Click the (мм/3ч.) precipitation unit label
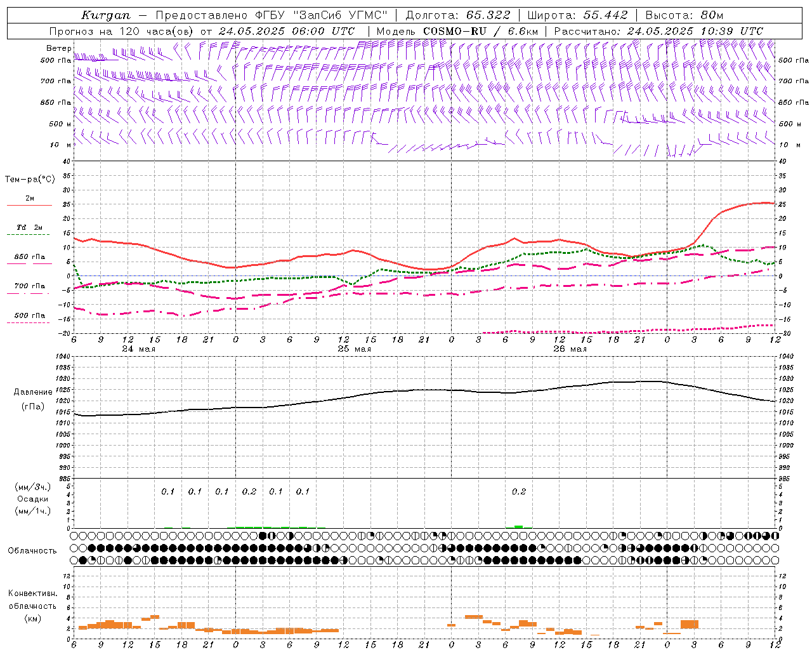Viewport: 812px width, 650px height. [x=32, y=487]
